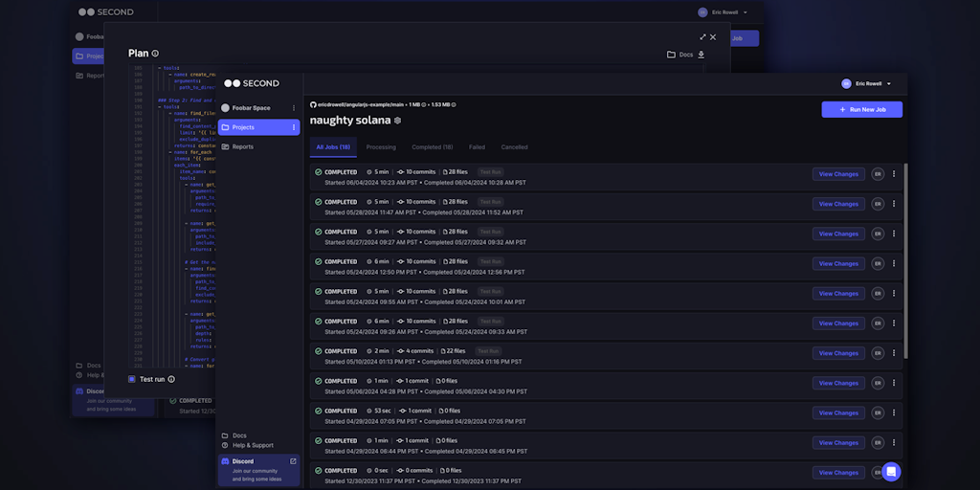The height and width of the screenshot is (490, 980).
Task: Click the commit icon in the 04/29/2024 07:05 PM row
Action: coord(403,411)
